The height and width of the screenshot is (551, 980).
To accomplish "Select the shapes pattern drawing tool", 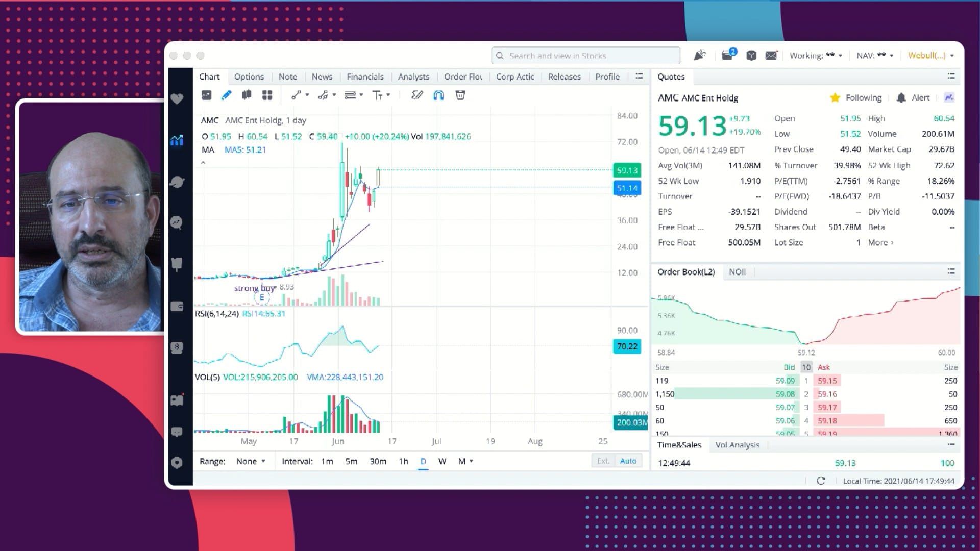I will pyautogui.click(x=323, y=95).
